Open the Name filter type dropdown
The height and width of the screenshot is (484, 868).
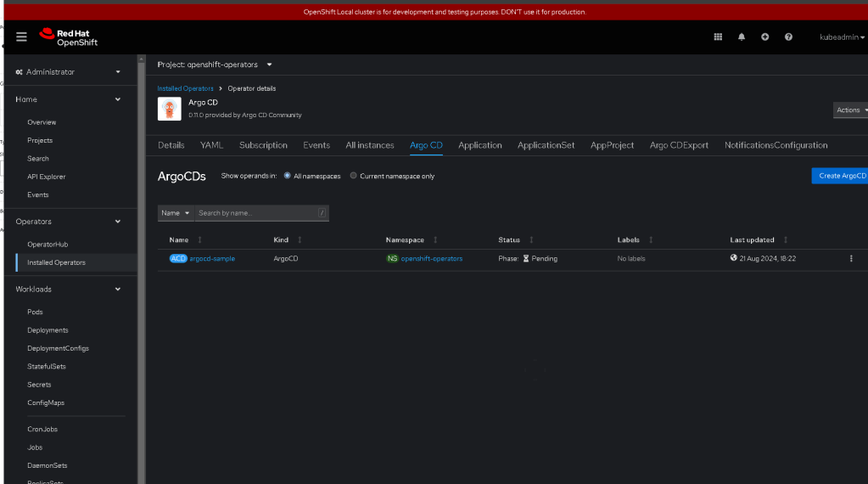176,213
